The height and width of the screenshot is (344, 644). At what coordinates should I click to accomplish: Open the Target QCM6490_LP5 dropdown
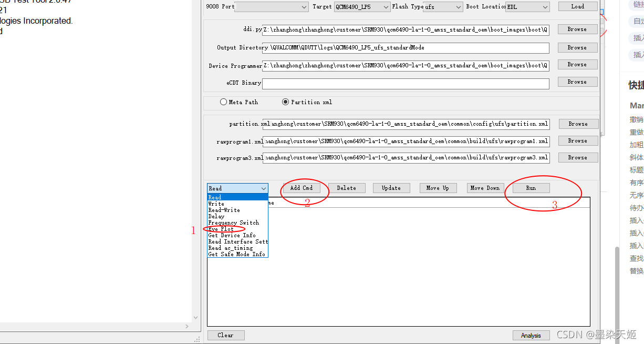(x=362, y=7)
